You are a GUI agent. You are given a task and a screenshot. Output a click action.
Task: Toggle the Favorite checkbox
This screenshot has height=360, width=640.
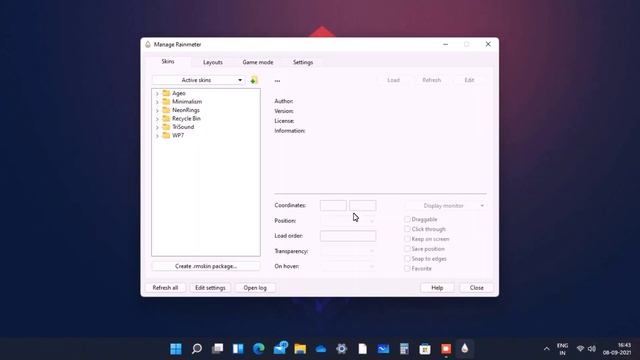(407, 268)
